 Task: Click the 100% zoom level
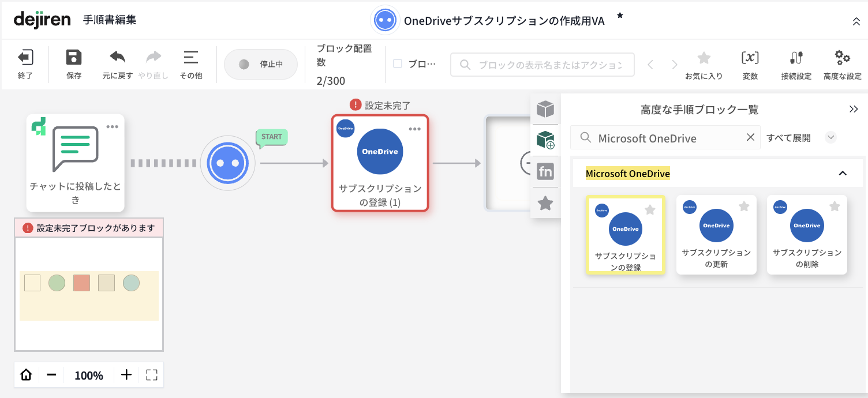pyautogui.click(x=89, y=376)
